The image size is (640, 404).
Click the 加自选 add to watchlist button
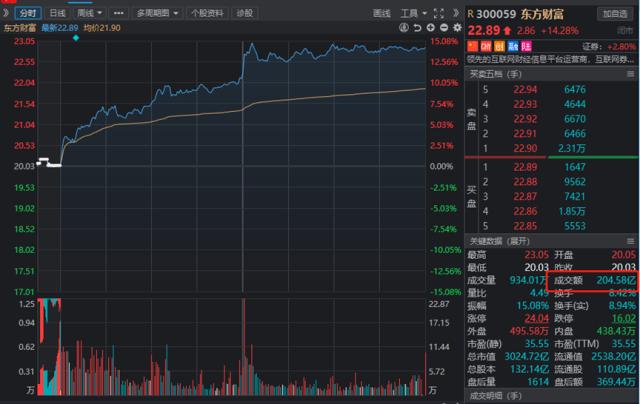[x=613, y=13]
